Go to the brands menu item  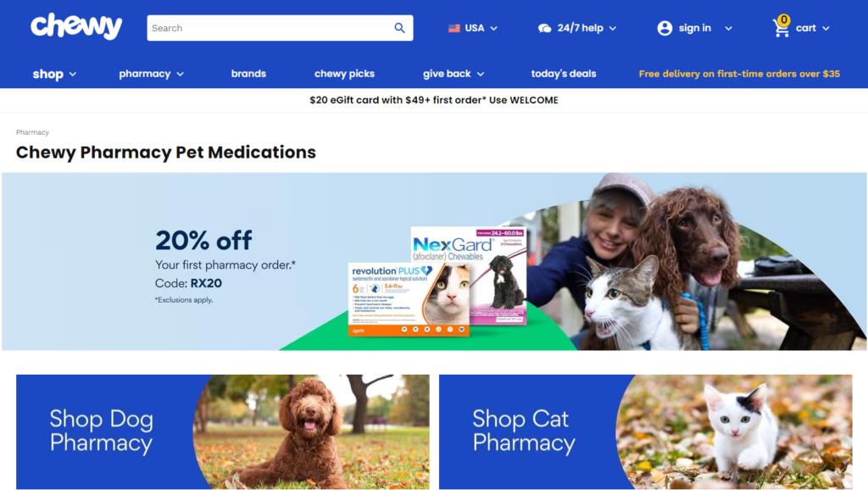coord(248,74)
